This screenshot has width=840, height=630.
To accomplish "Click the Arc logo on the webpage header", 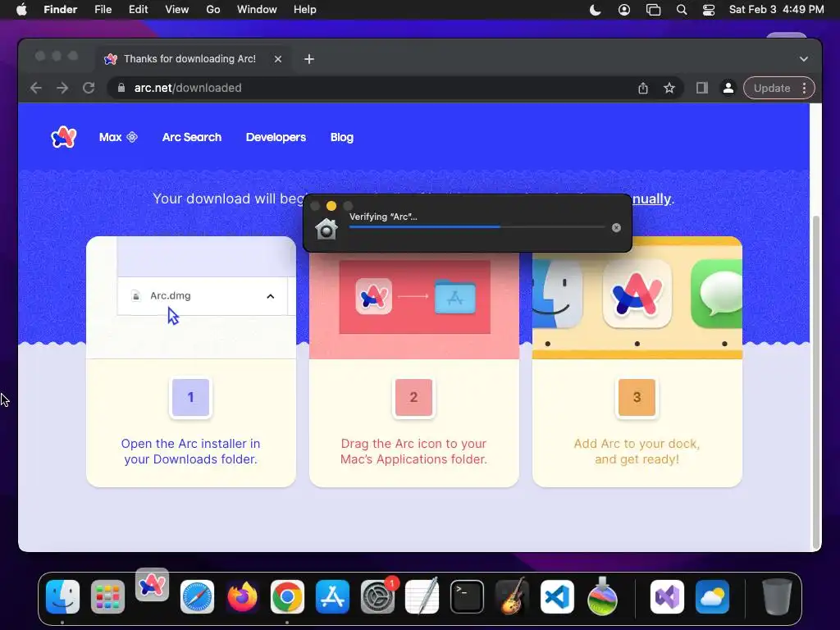I will coord(64,137).
